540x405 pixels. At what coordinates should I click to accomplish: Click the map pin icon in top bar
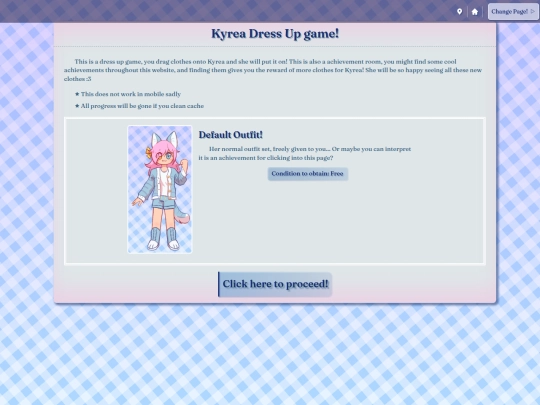[459, 12]
